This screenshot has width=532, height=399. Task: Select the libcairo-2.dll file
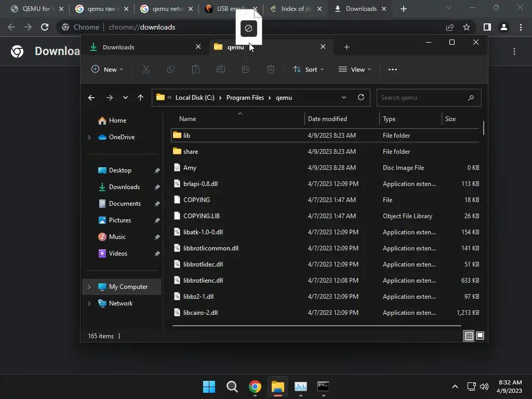pos(325,312)
